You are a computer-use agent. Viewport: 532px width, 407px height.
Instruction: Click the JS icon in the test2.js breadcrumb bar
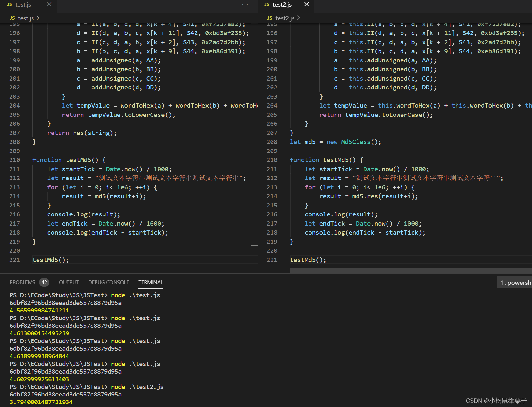coord(270,18)
